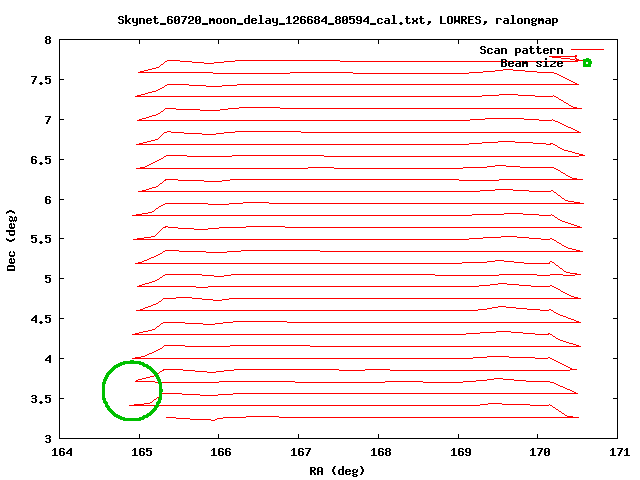Click the 'Scan pattern' legend label
This screenshot has width=640, height=480.
pyautogui.click(x=521, y=50)
